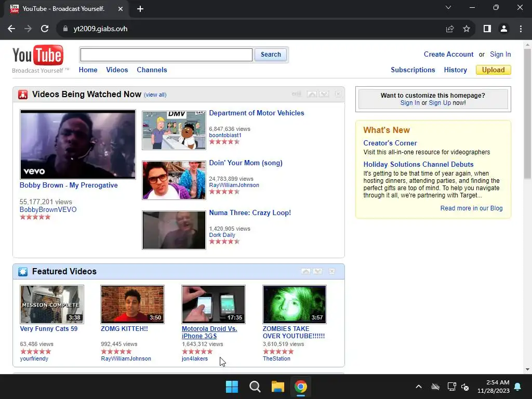Open Holiday Solutions Channel Debuts link
This screenshot has height=399, width=532.
coord(418,165)
